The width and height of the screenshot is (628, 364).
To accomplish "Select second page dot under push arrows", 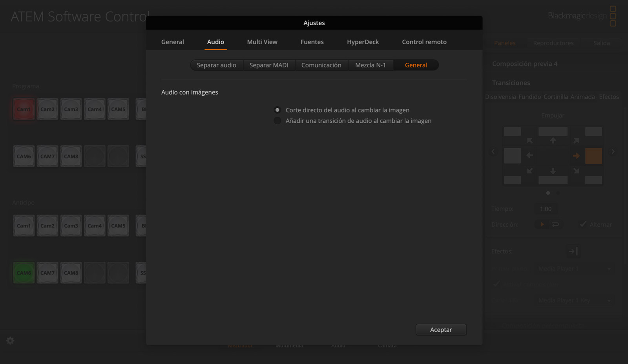I will click(x=558, y=193).
